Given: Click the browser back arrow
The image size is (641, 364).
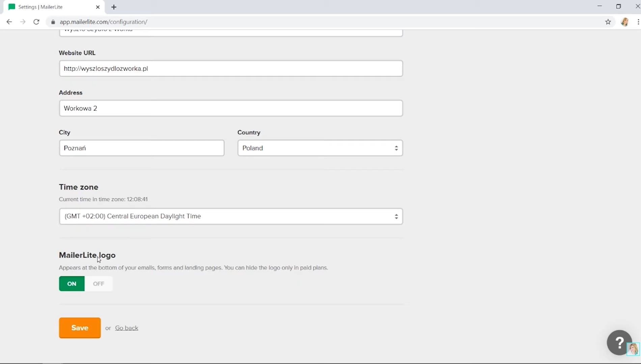Looking at the screenshot, I should [9, 22].
